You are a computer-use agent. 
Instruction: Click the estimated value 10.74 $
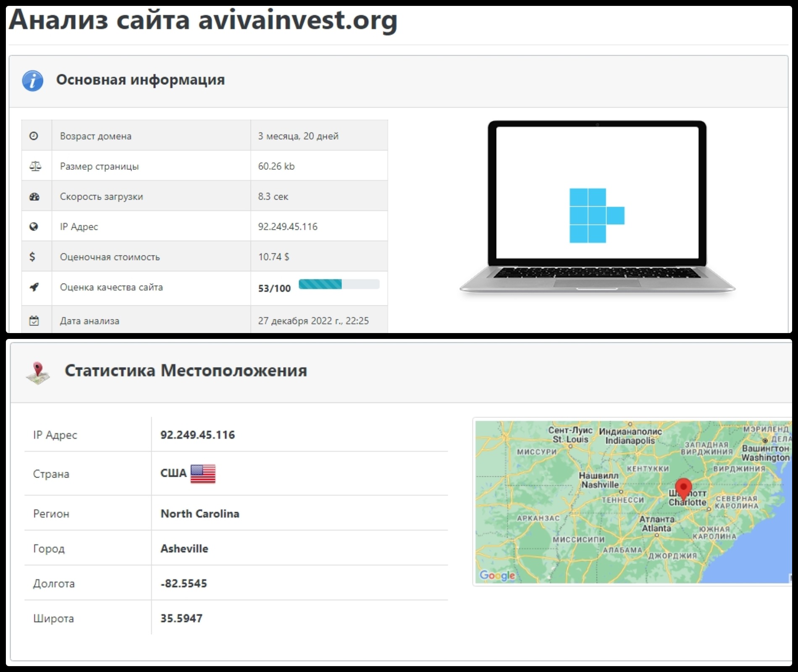click(273, 257)
